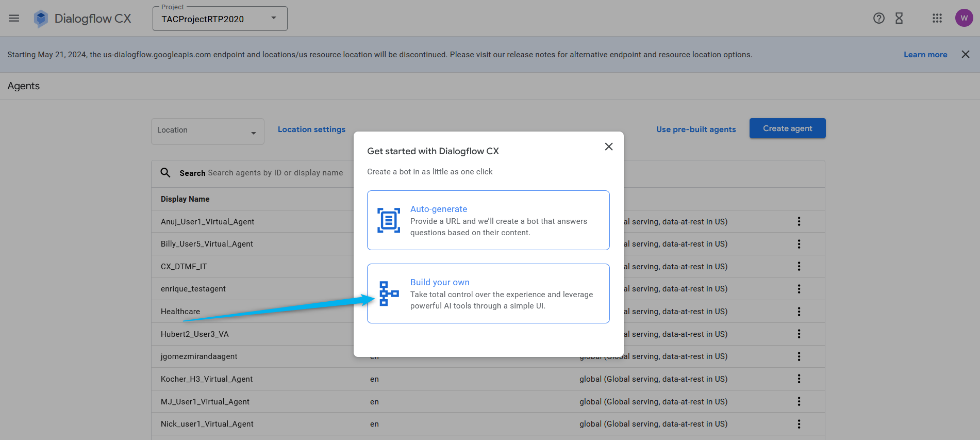The height and width of the screenshot is (440, 980).
Task: Open the Healthcare agent
Action: 180,312
